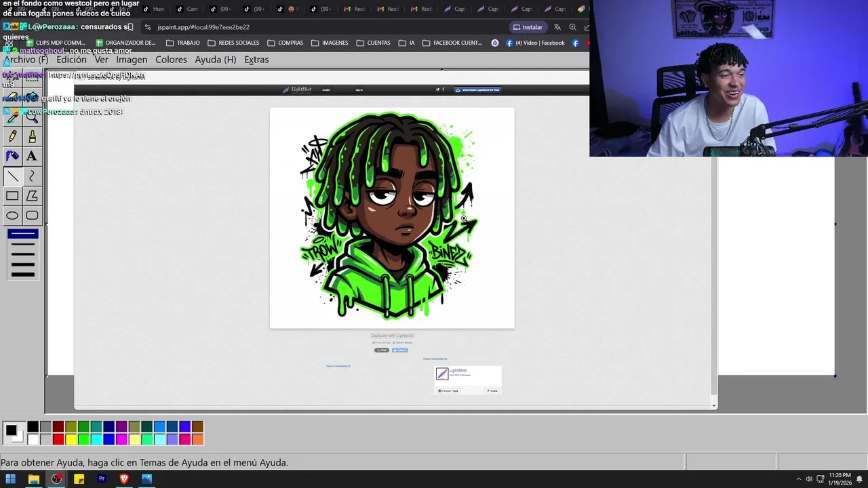The image size is (868, 488).
Task: Choose the second line width option
Action: pyautogui.click(x=23, y=244)
